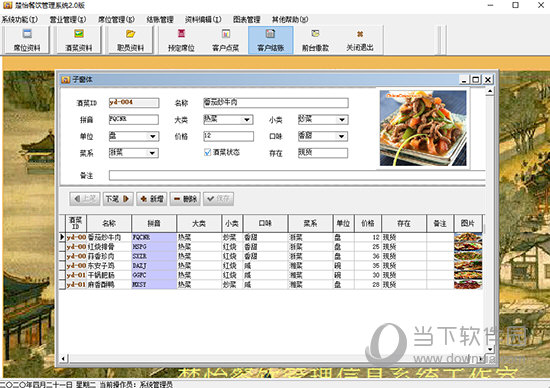This screenshot has width=550, height=388.
Task: Click the 口味 column header
Action: (x=265, y=223)
